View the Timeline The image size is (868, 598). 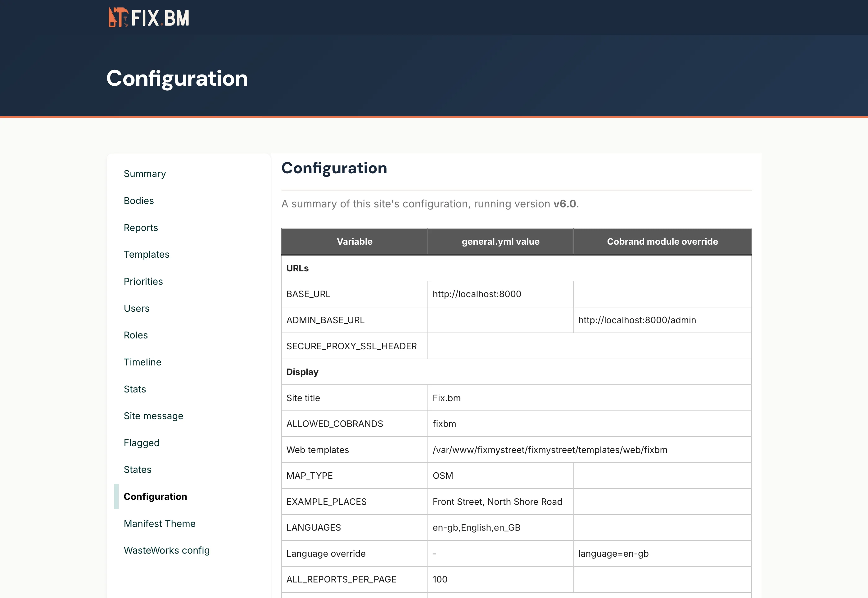tap(142, 362)
